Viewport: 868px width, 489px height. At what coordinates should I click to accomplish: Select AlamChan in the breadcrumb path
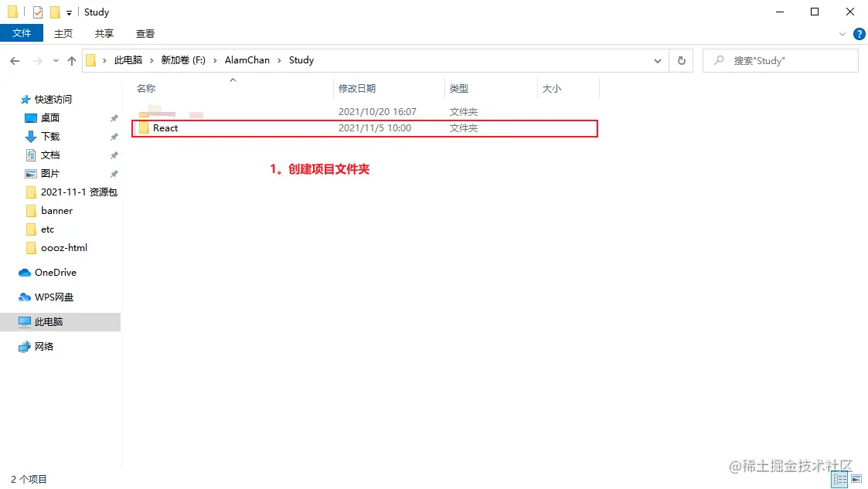(247, 60)
